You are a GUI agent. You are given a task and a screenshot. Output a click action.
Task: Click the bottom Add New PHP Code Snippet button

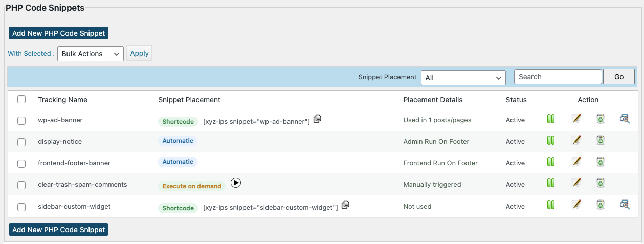tap(58, 230)
